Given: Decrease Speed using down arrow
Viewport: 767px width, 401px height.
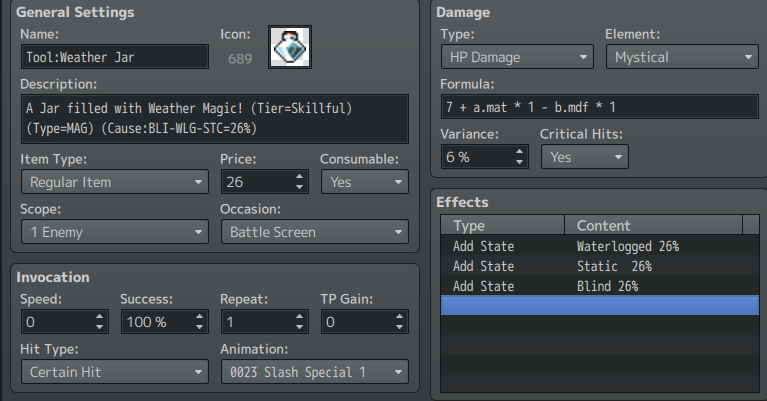Looking at the screenshot, I should (x=100, y=327).
